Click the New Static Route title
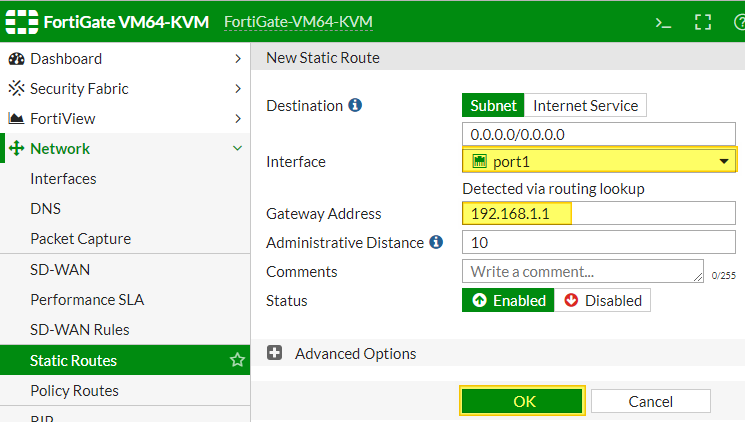Viewport: 745px width, 422px height. point(323,58)
